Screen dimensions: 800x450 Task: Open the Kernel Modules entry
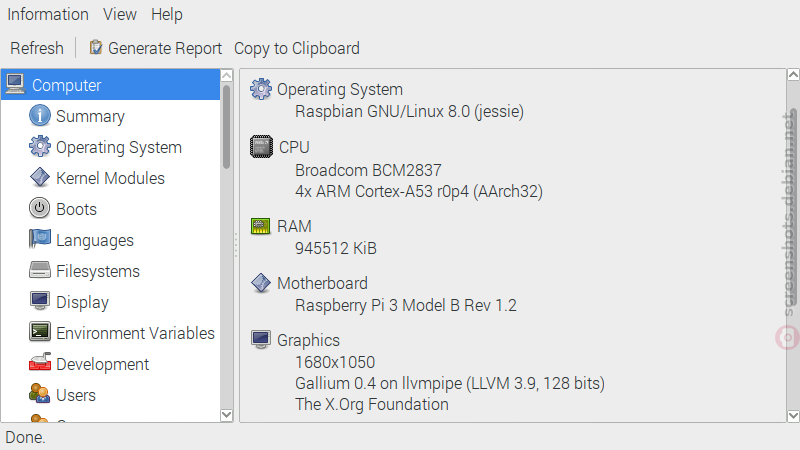(110, 178)
